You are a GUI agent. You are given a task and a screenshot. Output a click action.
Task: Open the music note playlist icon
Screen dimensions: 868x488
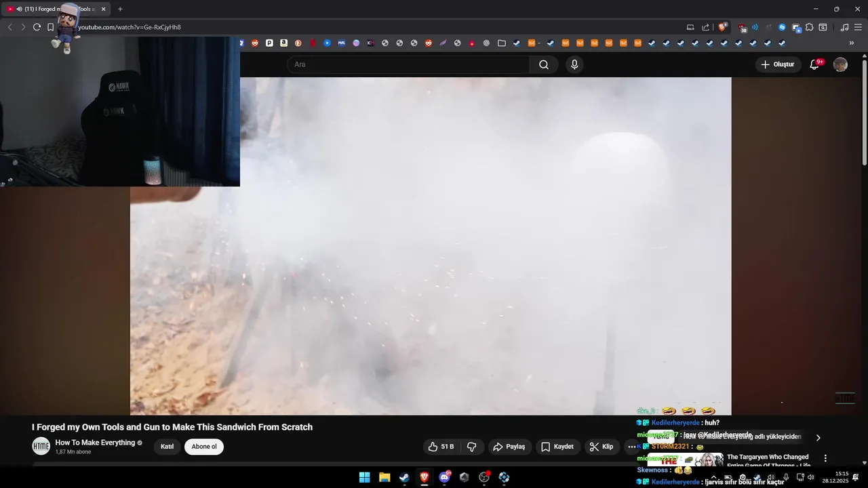pyautogui.click(x=844, y=27)
